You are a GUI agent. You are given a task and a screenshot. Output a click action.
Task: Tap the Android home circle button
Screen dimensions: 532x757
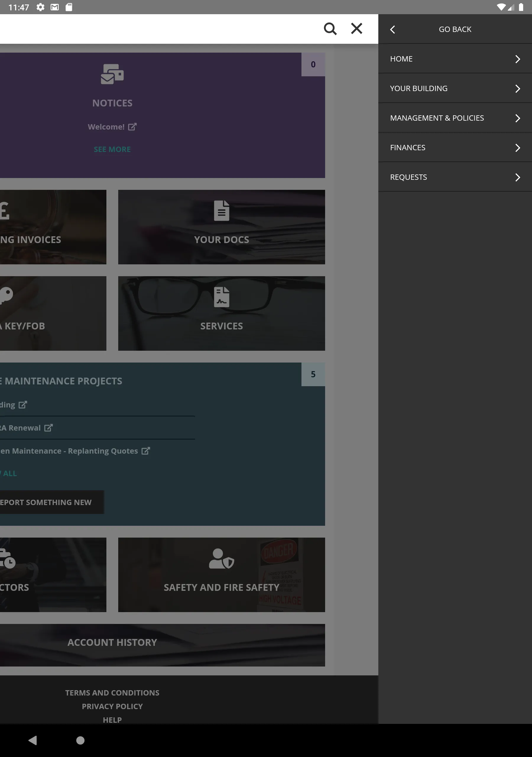click(x=80, y=740)
